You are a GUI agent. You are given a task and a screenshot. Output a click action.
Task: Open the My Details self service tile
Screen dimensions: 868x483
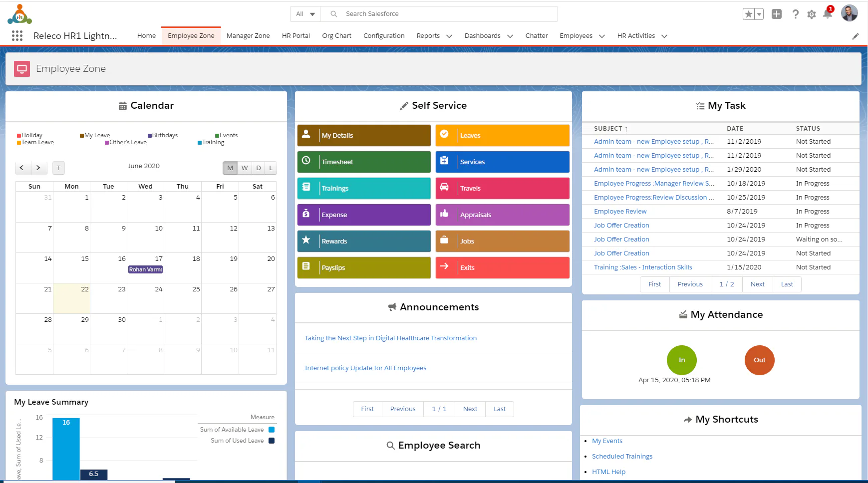[x=364, y=135]
